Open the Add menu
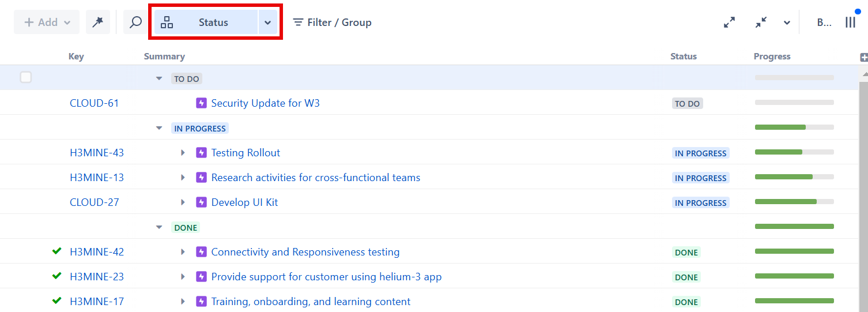 pos(47,22)
